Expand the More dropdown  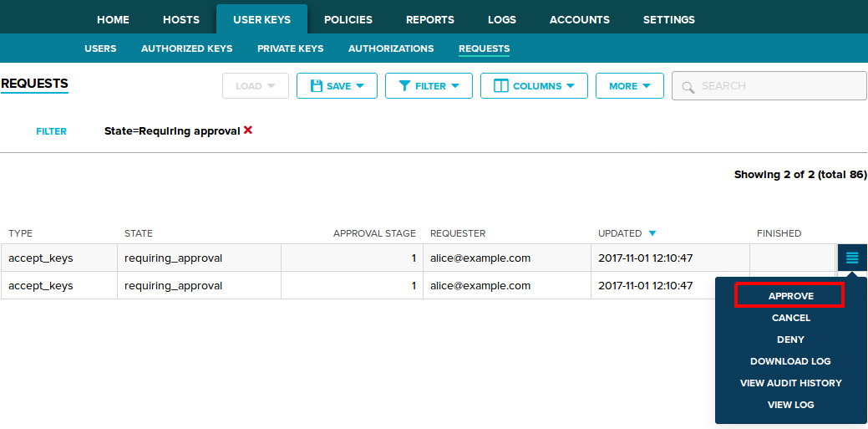pos(629,86)
